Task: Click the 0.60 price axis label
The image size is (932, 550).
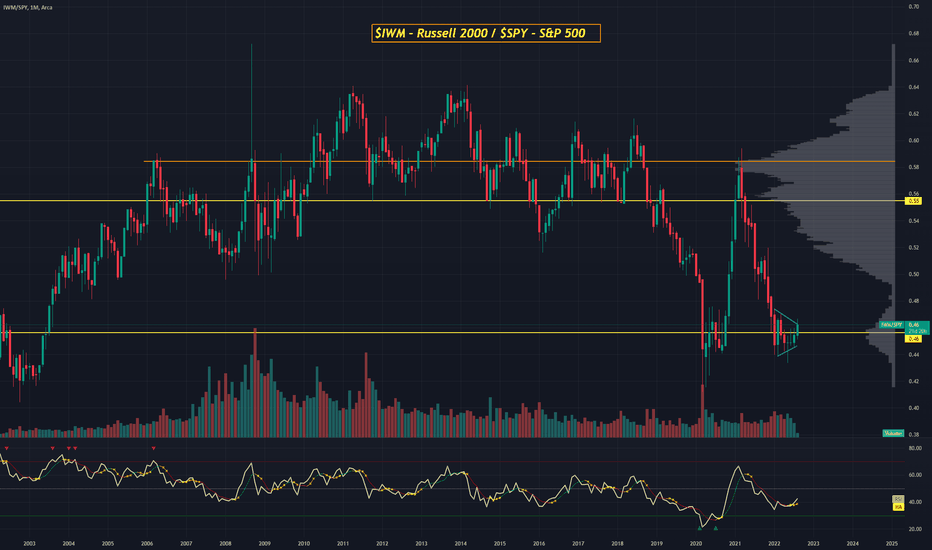Action: click(914, 140)
